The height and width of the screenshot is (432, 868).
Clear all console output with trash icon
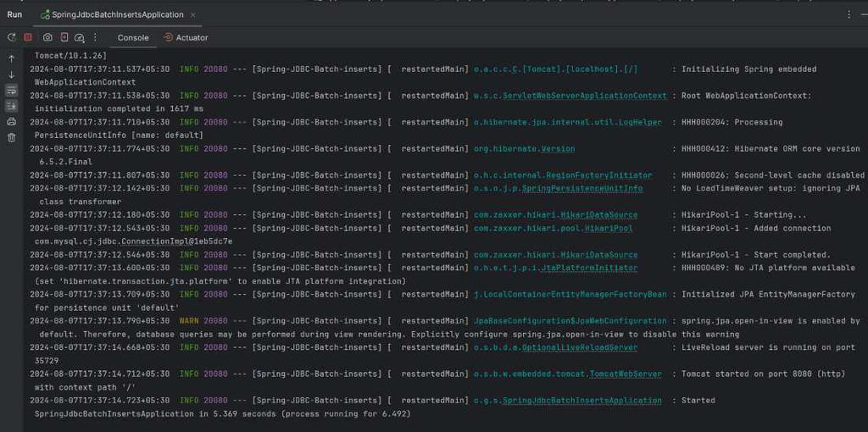(11, 138)
